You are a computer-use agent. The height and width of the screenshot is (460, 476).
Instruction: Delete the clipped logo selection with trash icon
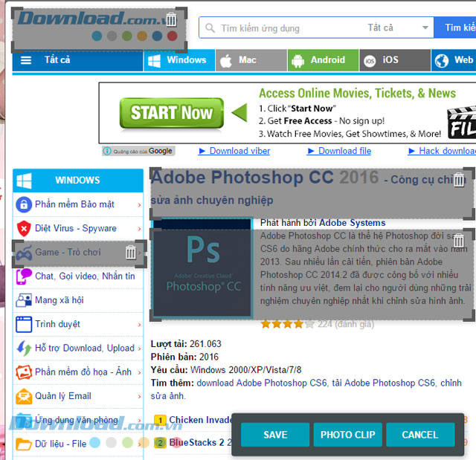171,19
